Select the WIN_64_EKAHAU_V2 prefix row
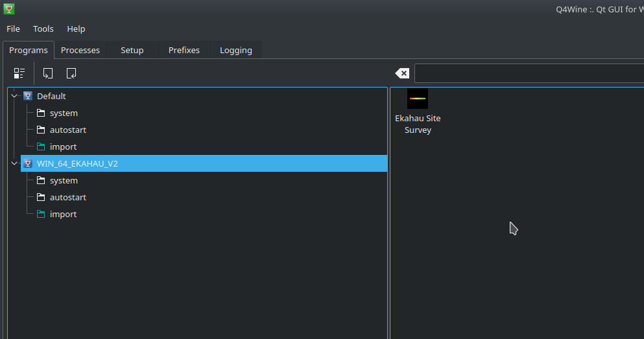The image size is (644, 339). [x=204, y=163]
